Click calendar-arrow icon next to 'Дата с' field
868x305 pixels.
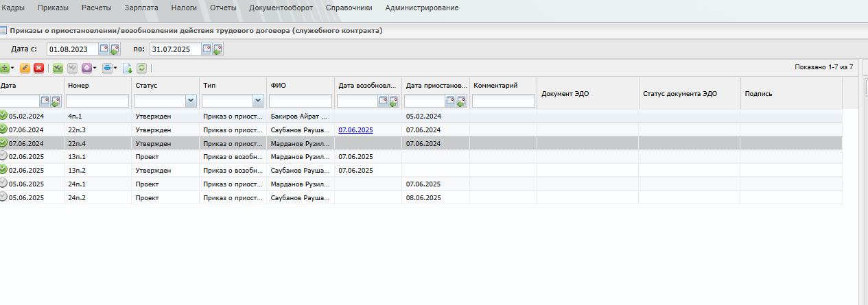[115, 49]
